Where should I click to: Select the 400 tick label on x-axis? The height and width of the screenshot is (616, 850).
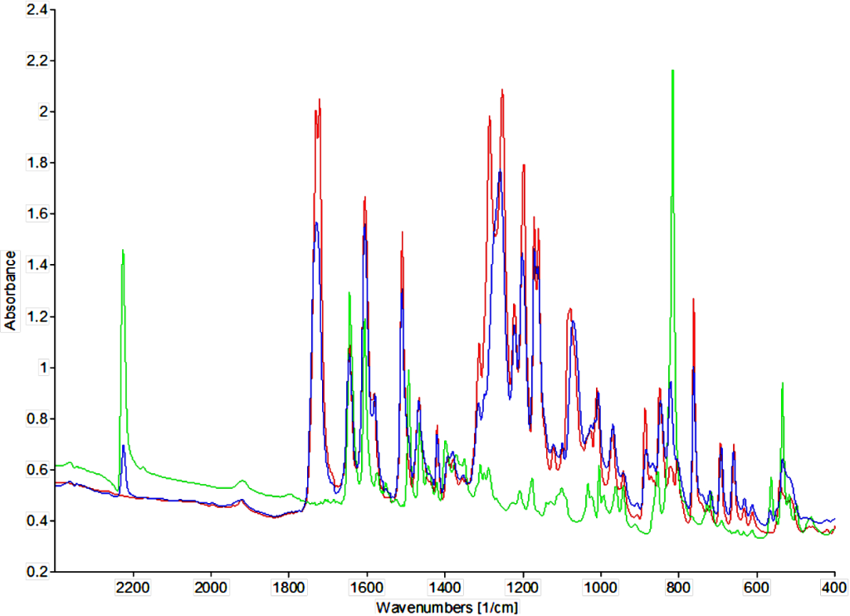click(833, 587)
